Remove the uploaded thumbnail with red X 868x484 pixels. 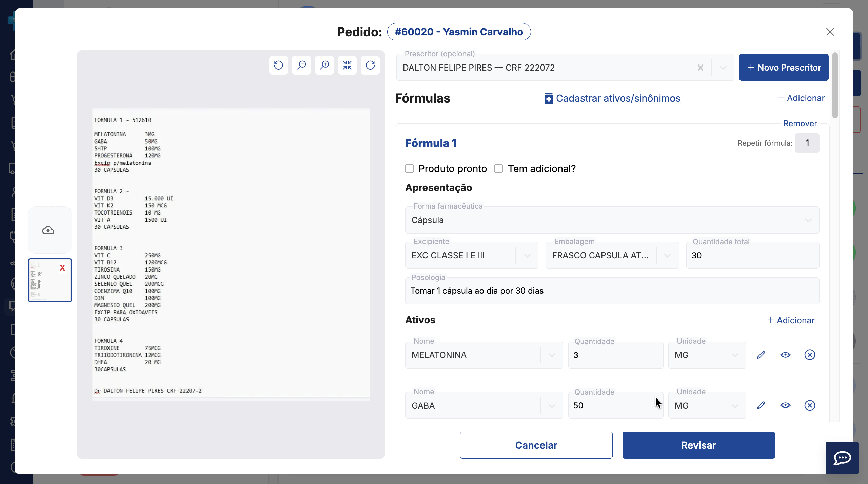click(x=62, y=268)
